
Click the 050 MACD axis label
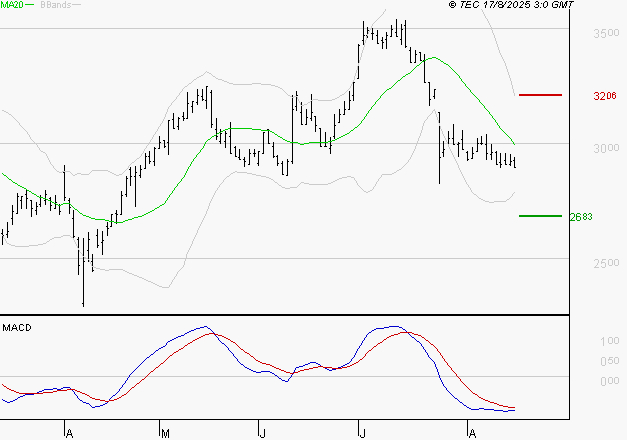point(610,361)
